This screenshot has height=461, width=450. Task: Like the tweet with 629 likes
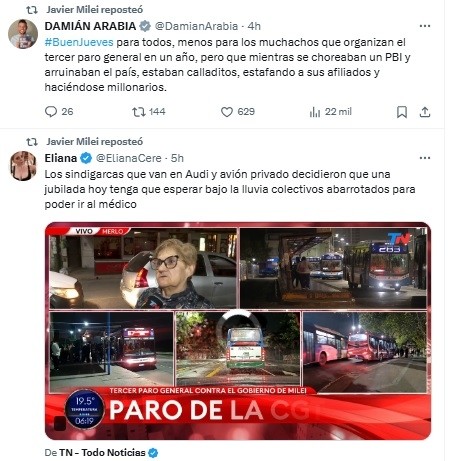[x=227, y=112]
